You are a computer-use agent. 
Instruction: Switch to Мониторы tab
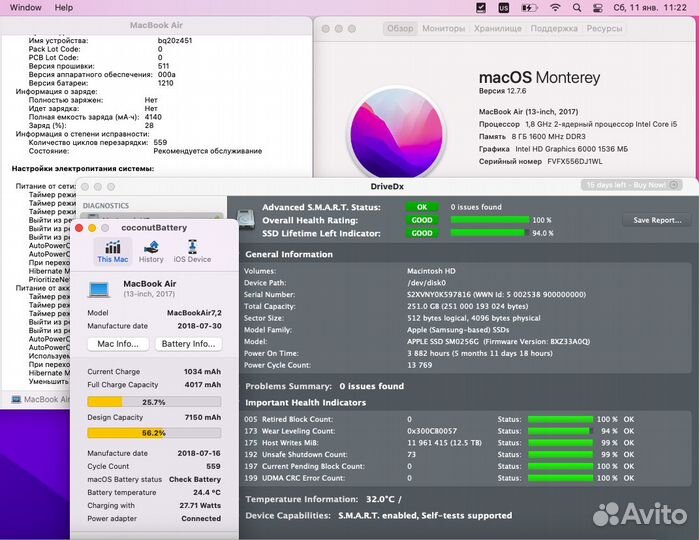click(x=444, y=28)
